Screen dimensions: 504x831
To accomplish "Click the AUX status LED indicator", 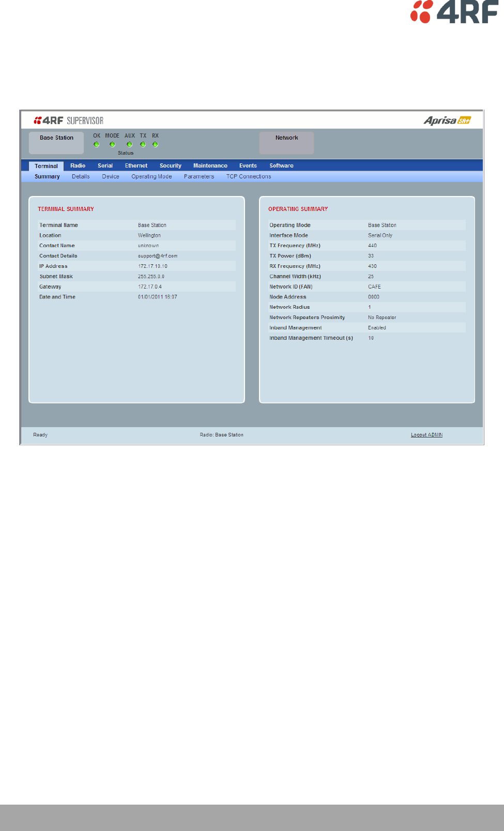I will (x=129, y=144).
